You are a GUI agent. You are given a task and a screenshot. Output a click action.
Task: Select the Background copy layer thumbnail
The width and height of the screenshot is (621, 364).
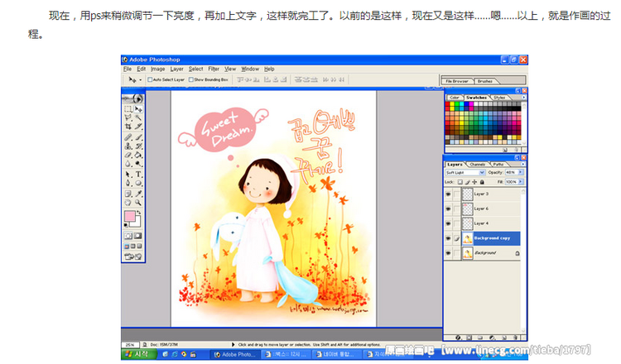click(x=467, y=238)
